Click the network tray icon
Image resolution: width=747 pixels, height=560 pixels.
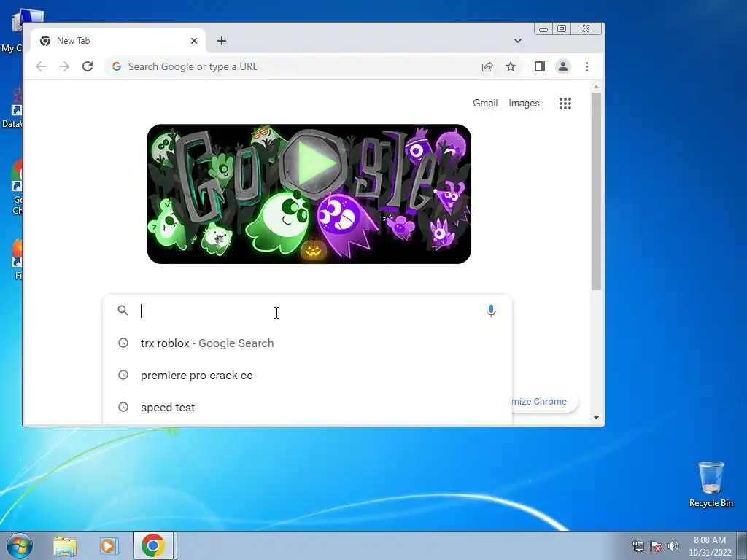638,546
